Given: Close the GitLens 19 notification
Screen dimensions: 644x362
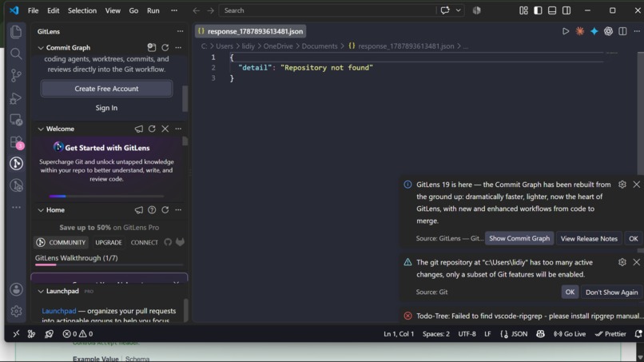Looking at the screenshot, I should 636,185.
